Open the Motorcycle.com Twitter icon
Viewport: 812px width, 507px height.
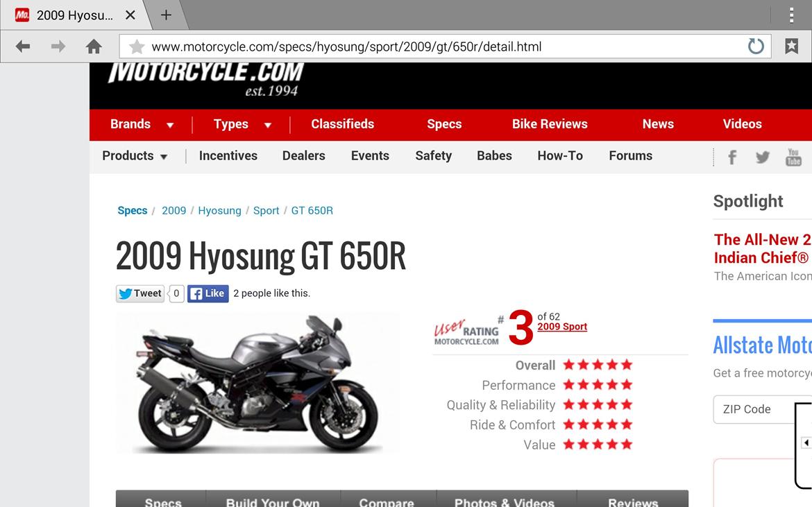[x=762, y=157]
